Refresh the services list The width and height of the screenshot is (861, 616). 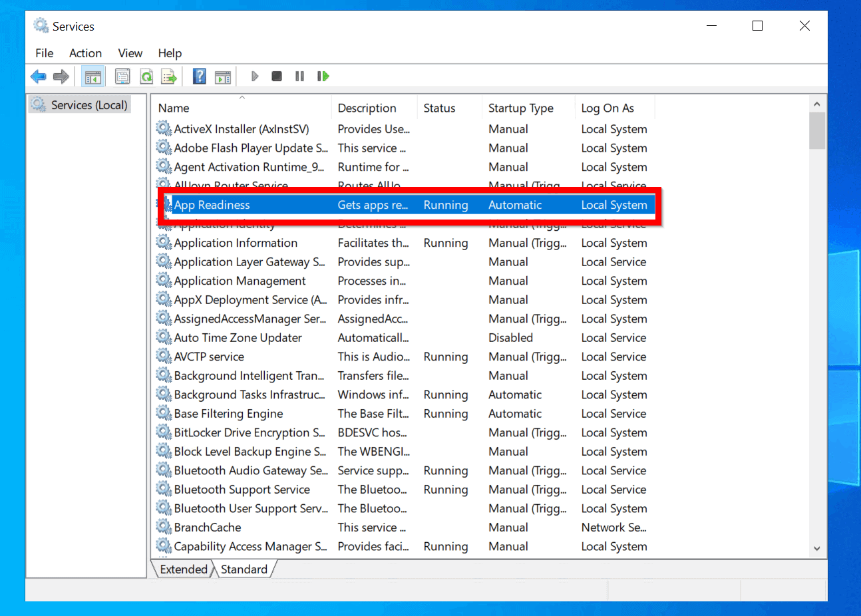tap(146, 76)
